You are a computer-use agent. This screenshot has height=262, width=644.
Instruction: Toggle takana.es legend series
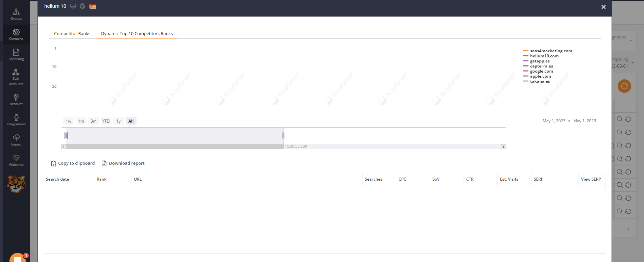tap(536, 81)
